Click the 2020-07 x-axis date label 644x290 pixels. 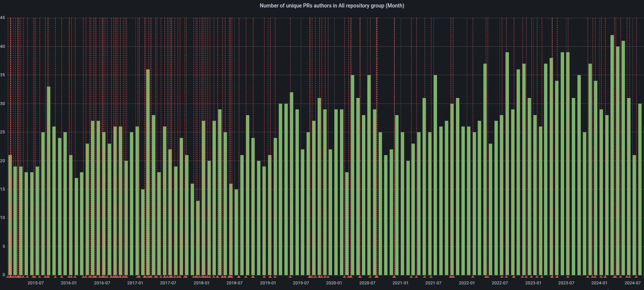coord(367,283)
